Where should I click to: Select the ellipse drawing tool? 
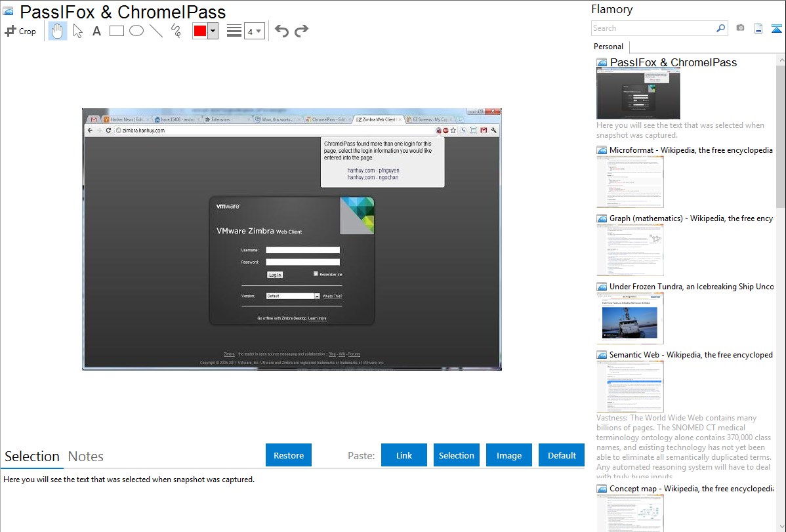pos(136,31)
